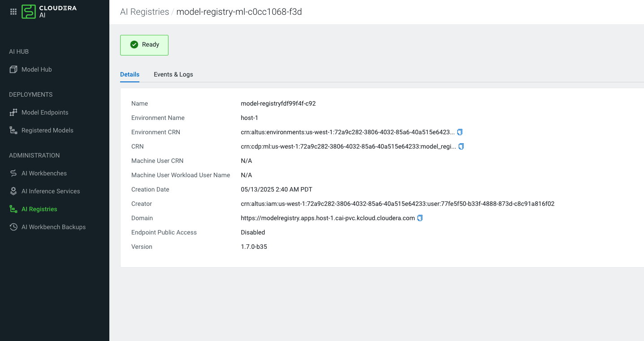644x341 pixels.
Task: Click the Registered Models sidebar icon
Action: [x=13, y=130]
